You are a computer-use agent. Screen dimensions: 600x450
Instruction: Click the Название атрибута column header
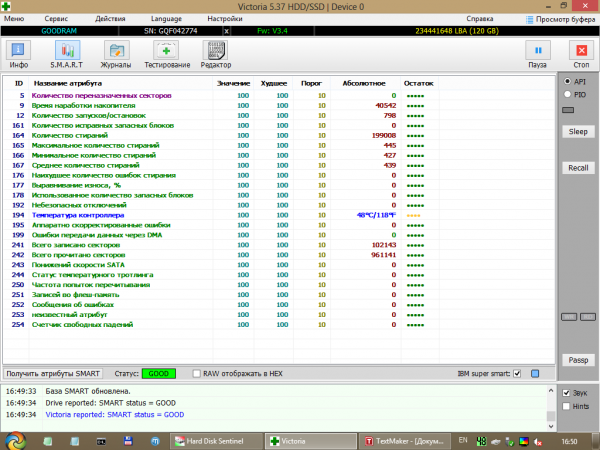click(x=65, y=82)
